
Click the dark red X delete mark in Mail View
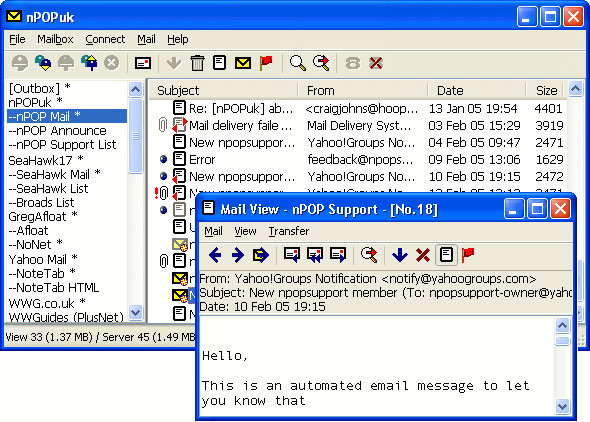tap(423, 255)
